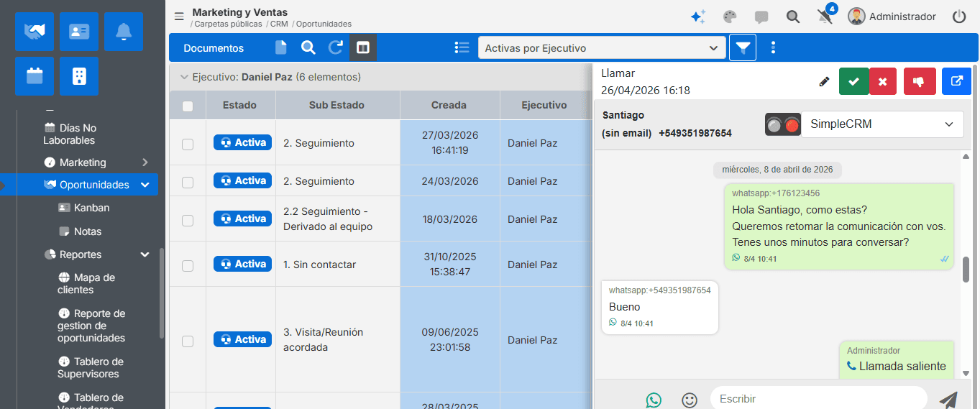Open the handshake CRM module icon
Screen dimensions: 980x409
(x=35, y=32)
